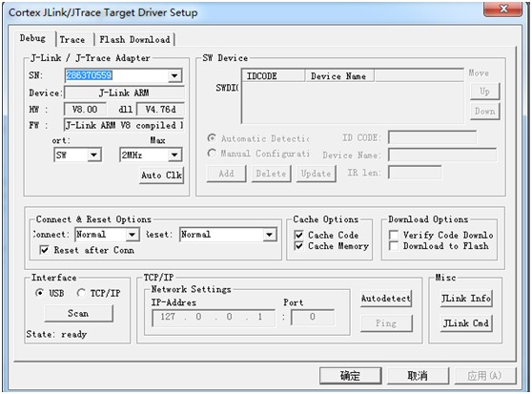Image resolution: width=532 pixels, height=394 pixels.
Task: Select the USB interface radio button
Action: (39, 293)
